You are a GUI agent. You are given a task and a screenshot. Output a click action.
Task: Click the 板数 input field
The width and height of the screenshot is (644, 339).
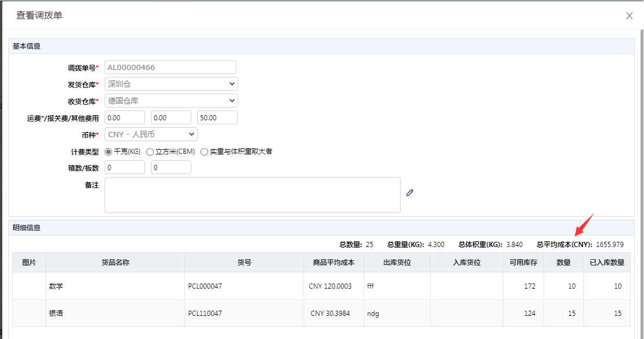(x=171, y=167)
